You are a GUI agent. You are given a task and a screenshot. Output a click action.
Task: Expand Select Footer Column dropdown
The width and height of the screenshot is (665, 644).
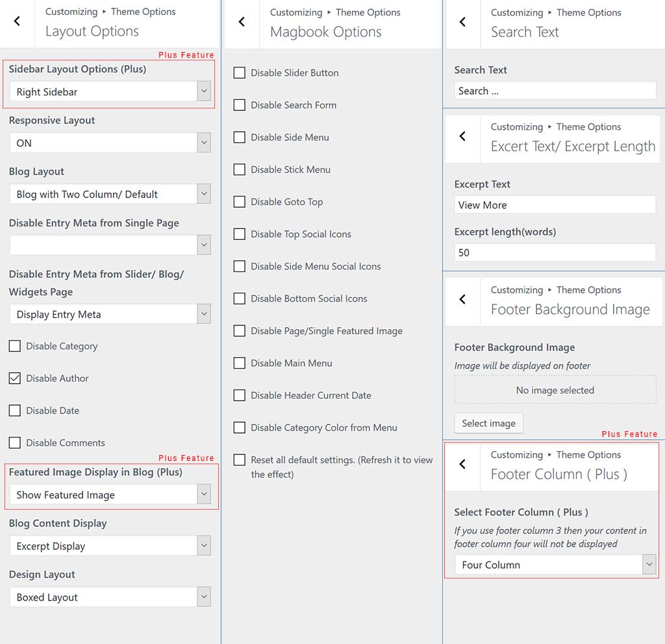[x=555, y=565]
